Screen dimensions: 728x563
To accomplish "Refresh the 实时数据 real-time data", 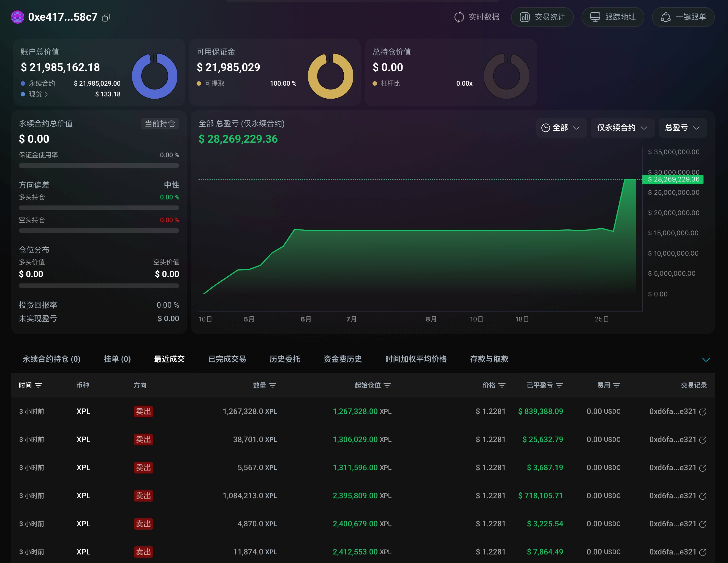I will (476, 17).
